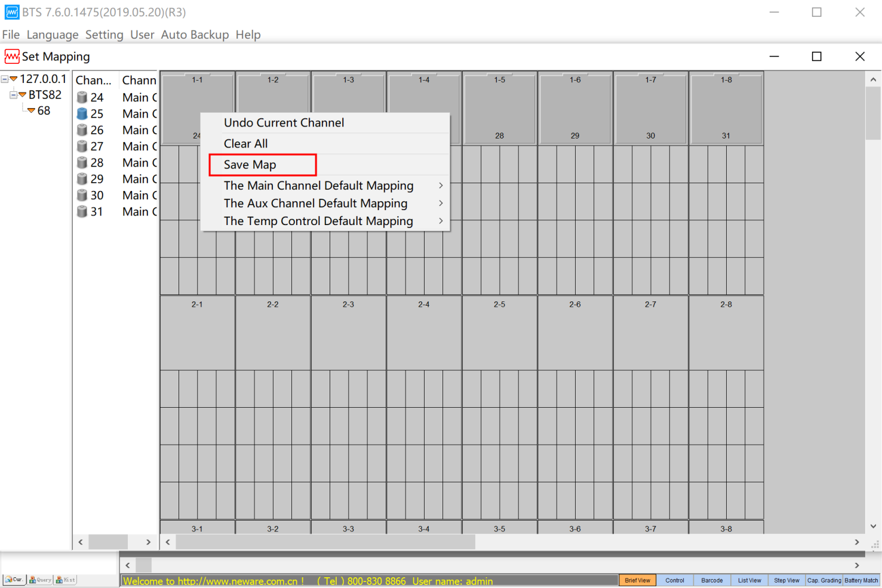Screen dimensions: 882x588
Task: Click the channel 24 battery icon
Action: tap(82, 97)
